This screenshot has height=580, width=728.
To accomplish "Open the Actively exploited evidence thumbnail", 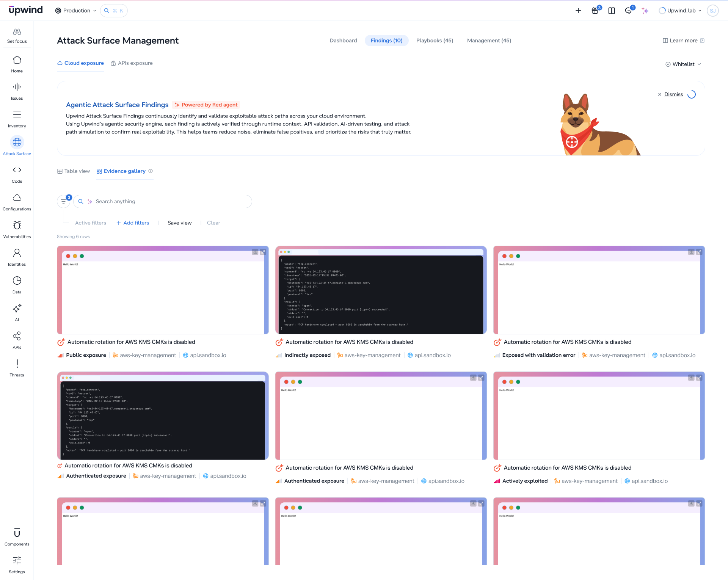I will click(599, 416).
